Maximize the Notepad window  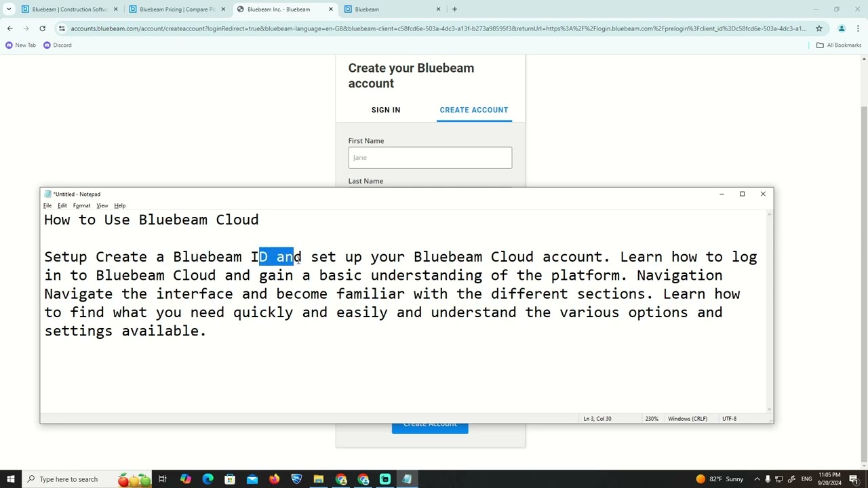pyautogui.click(x=742, y=194)
